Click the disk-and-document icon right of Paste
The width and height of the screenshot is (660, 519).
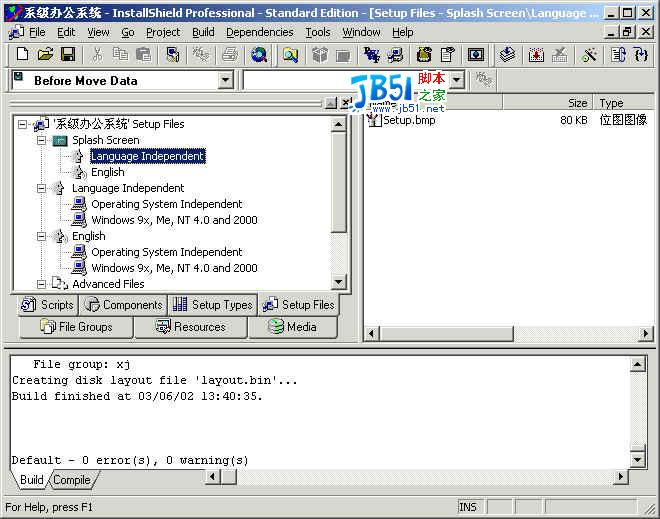(173, 55)
